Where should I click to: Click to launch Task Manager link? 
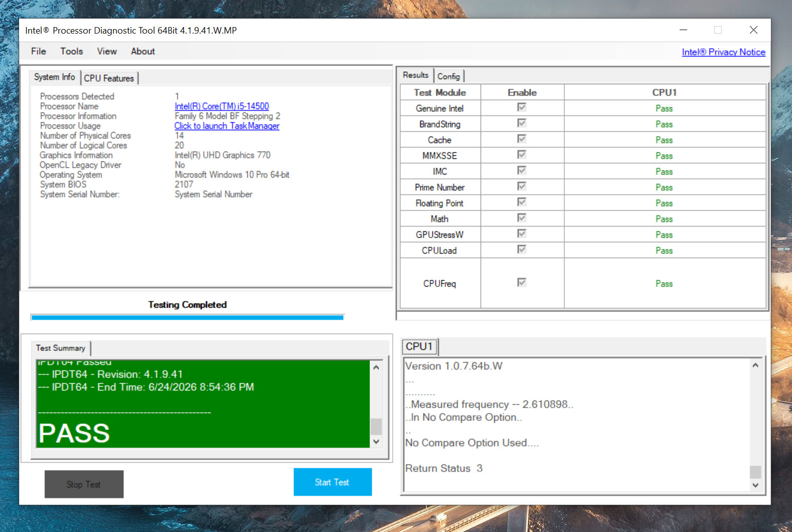(227, 126)
